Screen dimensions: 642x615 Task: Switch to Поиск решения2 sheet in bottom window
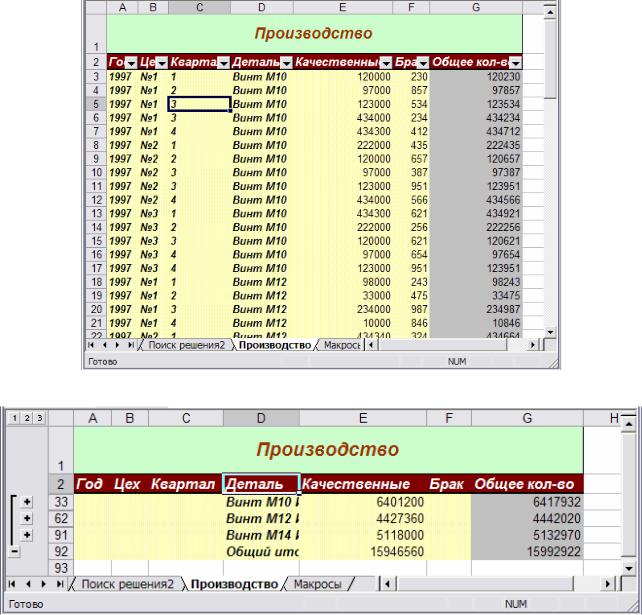127,584
